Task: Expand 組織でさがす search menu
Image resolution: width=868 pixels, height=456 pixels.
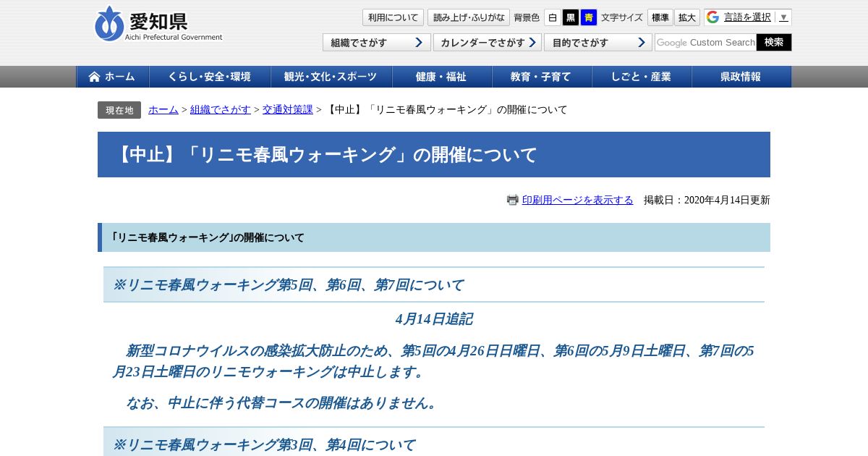Action: click(x=377, y=43)
